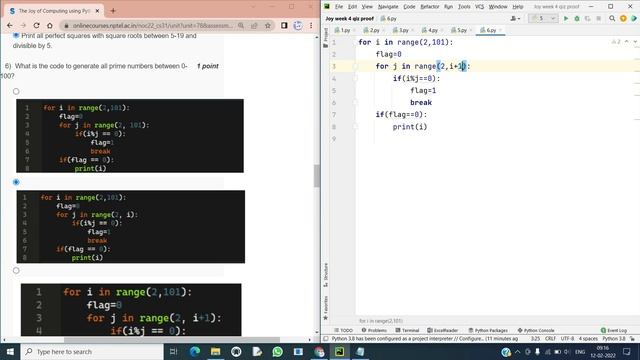
Task: Open the browser side panel icon
Action: [x=284, y=25]
